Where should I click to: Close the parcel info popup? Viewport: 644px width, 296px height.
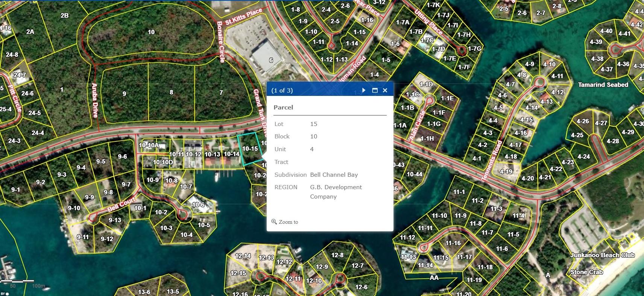coord(385,90)
